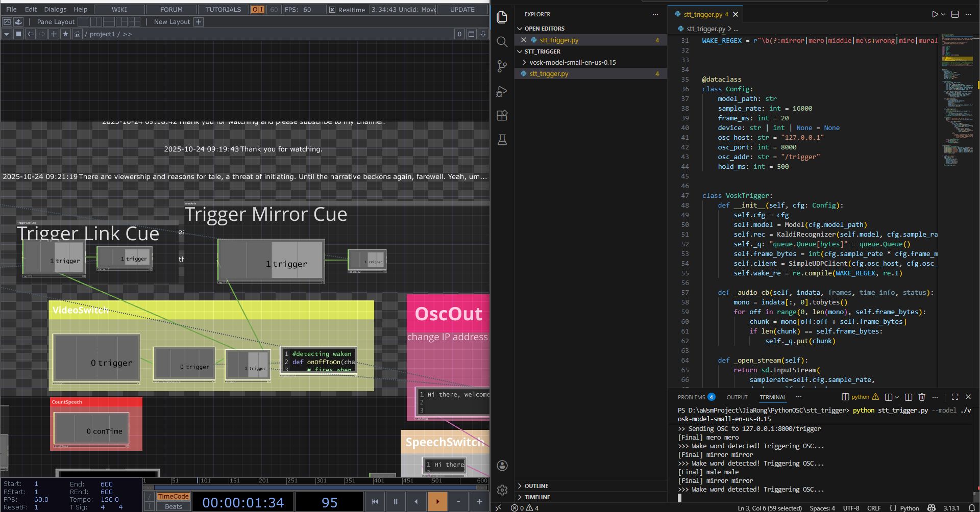Image resolution: width=980 pixels, height=512 pixels.
Task: Play timeline in reverse
Action: (416, 501)
